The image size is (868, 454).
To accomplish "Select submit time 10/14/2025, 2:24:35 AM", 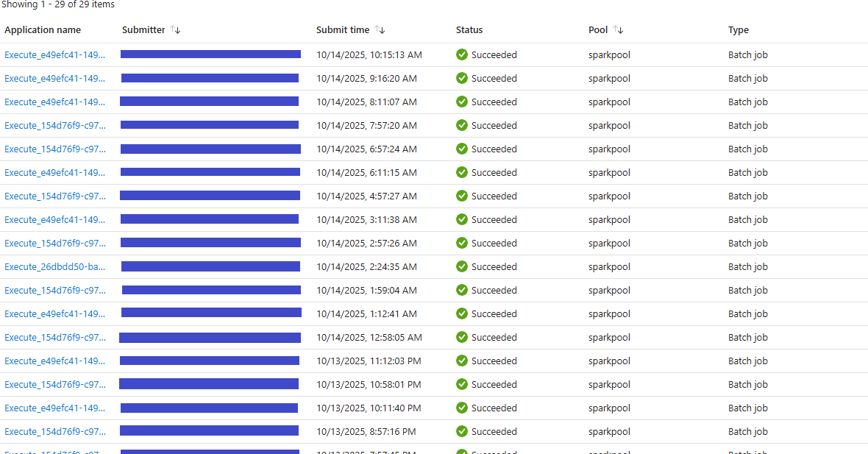I will (x=366, y=267).
